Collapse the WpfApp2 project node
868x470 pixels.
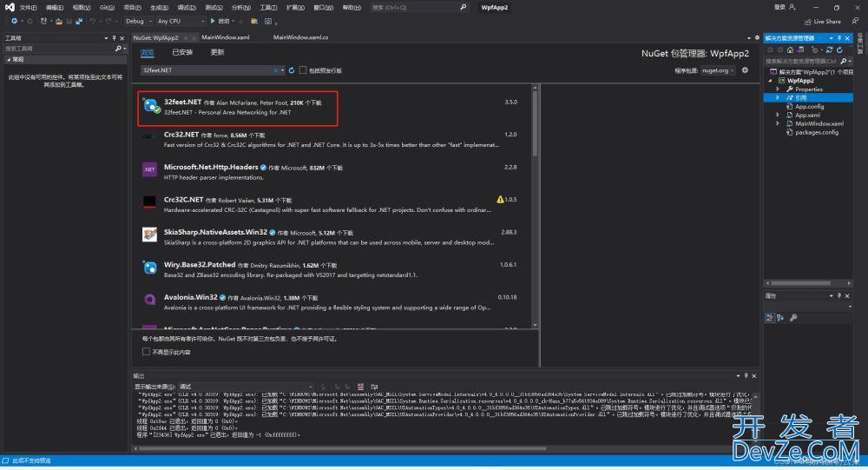point(770,81)
